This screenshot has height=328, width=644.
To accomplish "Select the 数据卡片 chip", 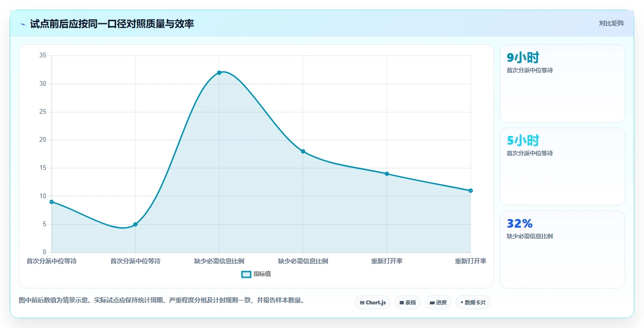I will click(x=473, y=302).
